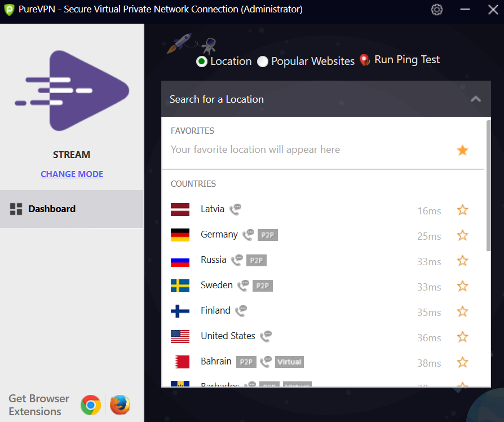Open the settings gear in title bar

click(x=436, y=10)
